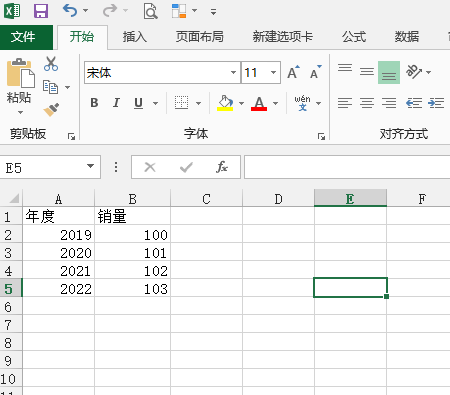This screenshot has width=450, height=395.
Task: Switch to the 开始 tab
Action: (82, 37)
